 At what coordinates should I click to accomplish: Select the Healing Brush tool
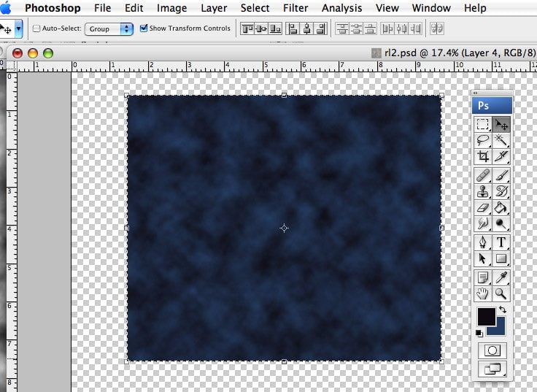click(x=483, y=175)
